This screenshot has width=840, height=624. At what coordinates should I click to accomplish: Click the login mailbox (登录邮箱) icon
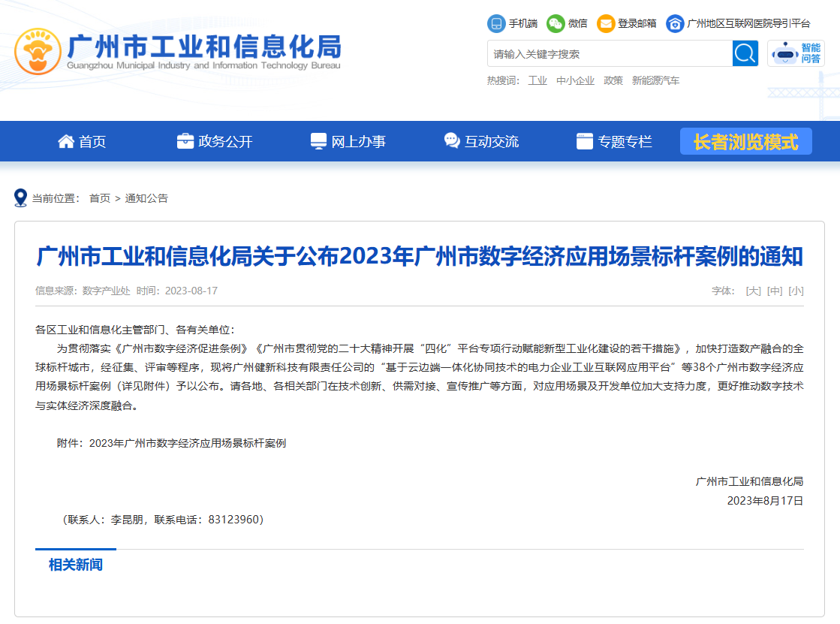coord(606,23)
